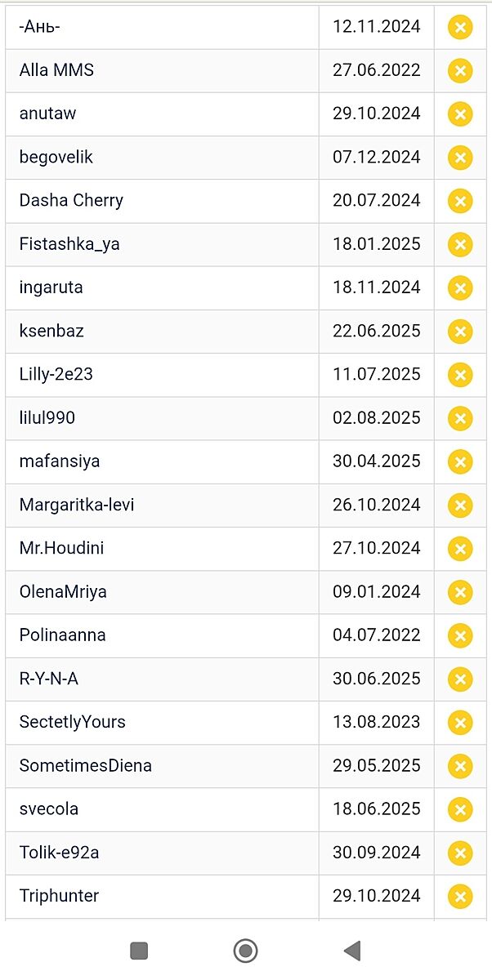Click the X icon for OlenaMriya

460,592
